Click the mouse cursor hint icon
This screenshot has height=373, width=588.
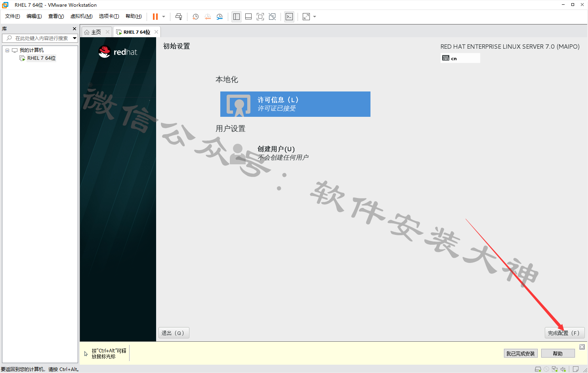[x=86, y=354]
